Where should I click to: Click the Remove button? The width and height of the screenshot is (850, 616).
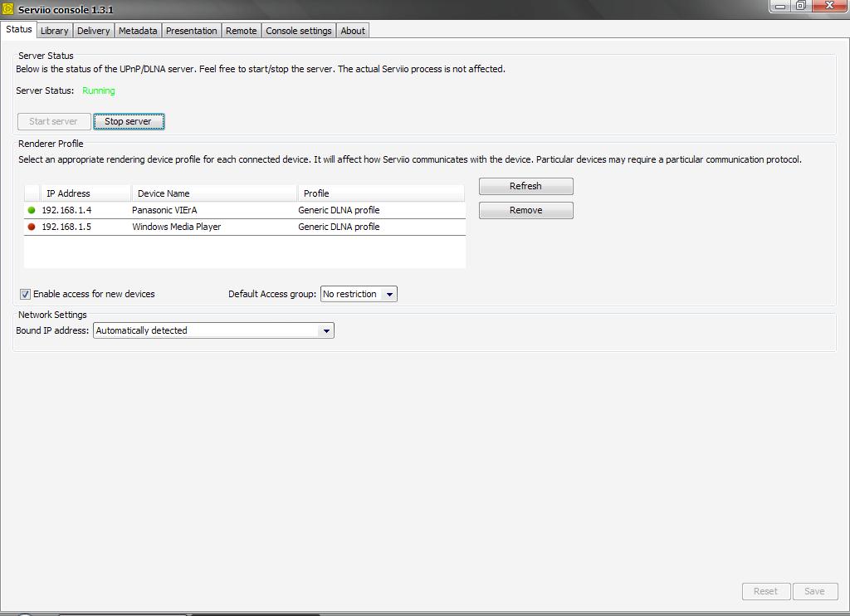point(525,210)
